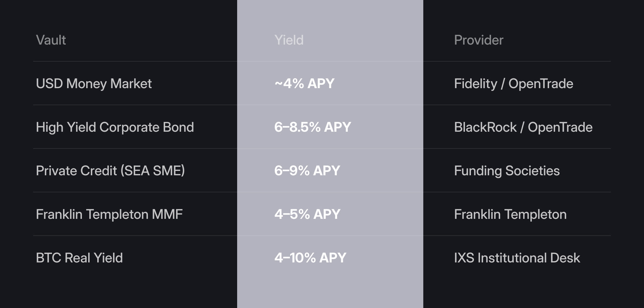Click the Funding Societies provider
Image resolution: width=644 pixels, height=308 pixels.
(x=507, y=171)
